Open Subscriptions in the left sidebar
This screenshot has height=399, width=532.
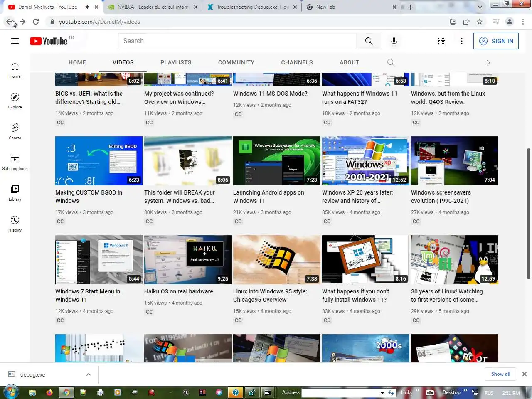(15, 162)
